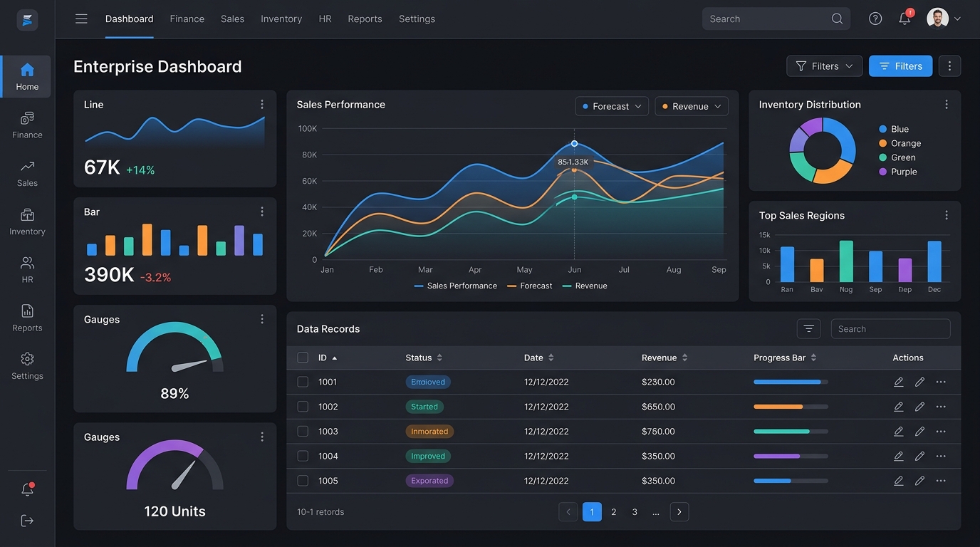The width and height of the screenshot is (980, 547).
Task: Go to page 3 of records
Action: [x=635, y=511]
